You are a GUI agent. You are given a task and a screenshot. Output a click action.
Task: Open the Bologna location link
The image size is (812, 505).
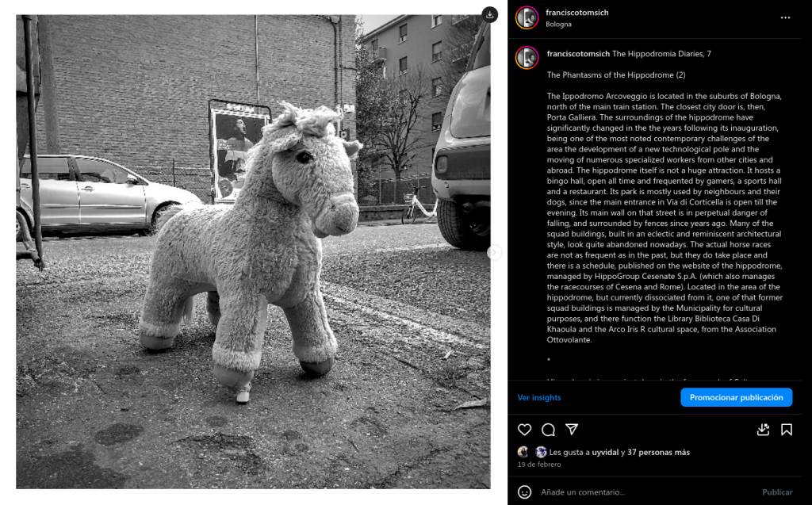[558, 25]
